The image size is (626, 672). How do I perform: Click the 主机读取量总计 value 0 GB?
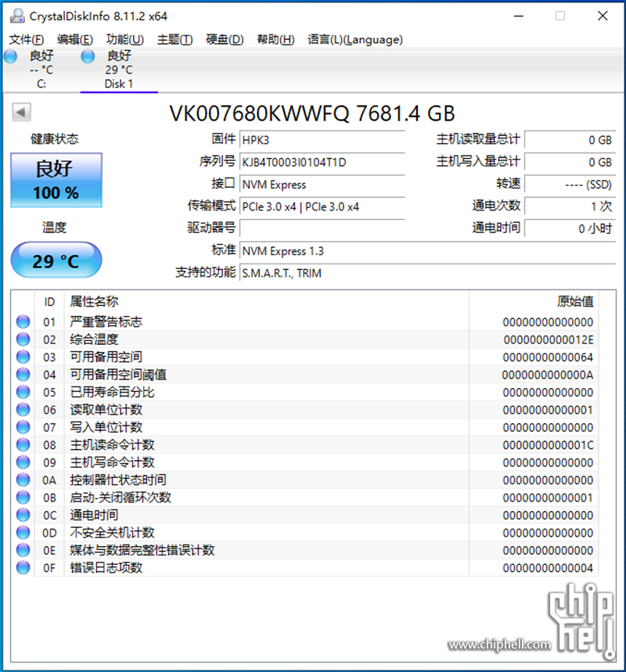(570, 140)
